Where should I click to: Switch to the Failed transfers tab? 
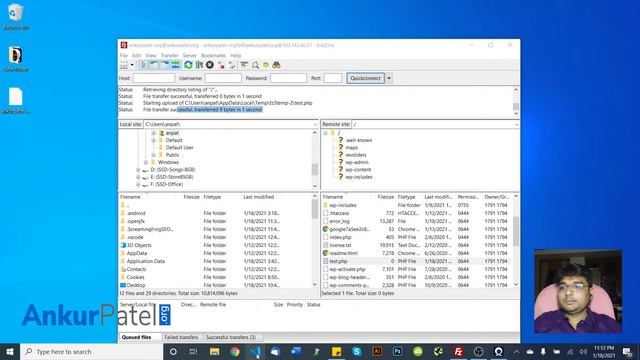pyautogui.click(x=181, y=337)
